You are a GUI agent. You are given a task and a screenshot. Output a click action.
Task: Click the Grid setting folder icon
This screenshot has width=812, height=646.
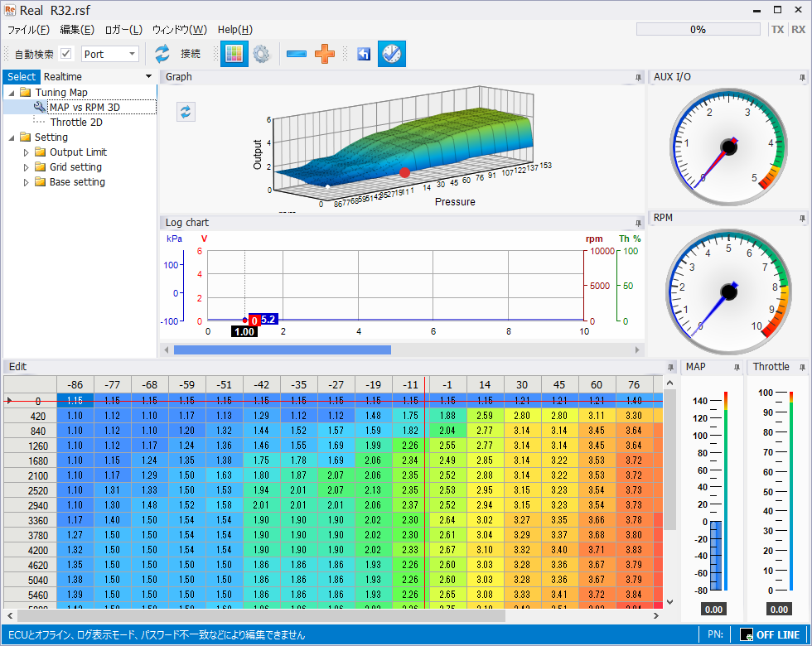tap(41, 167)
